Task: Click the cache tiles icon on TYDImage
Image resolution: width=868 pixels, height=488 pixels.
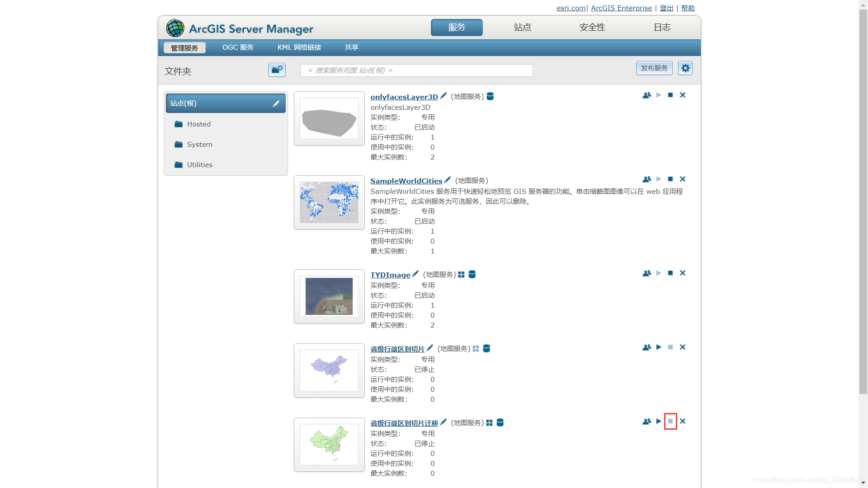Action: [461, 274]
